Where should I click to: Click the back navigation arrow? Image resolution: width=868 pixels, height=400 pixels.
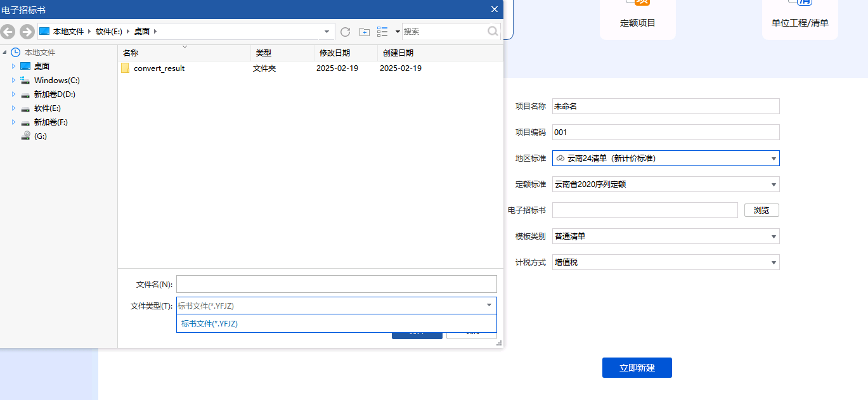tap(8, 31)
